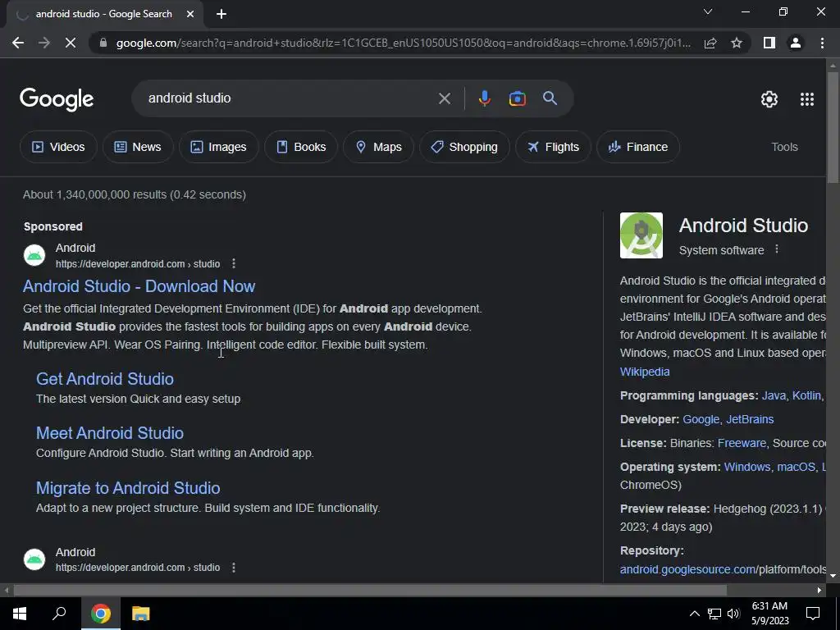Open a new tab with plus button

[x=221, y=14]
